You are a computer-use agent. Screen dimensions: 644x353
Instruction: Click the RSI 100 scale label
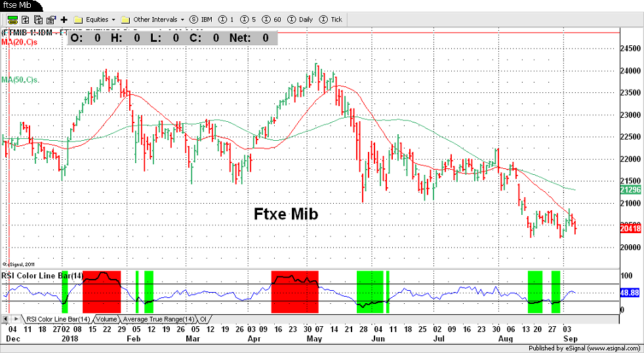click(627, 276)
